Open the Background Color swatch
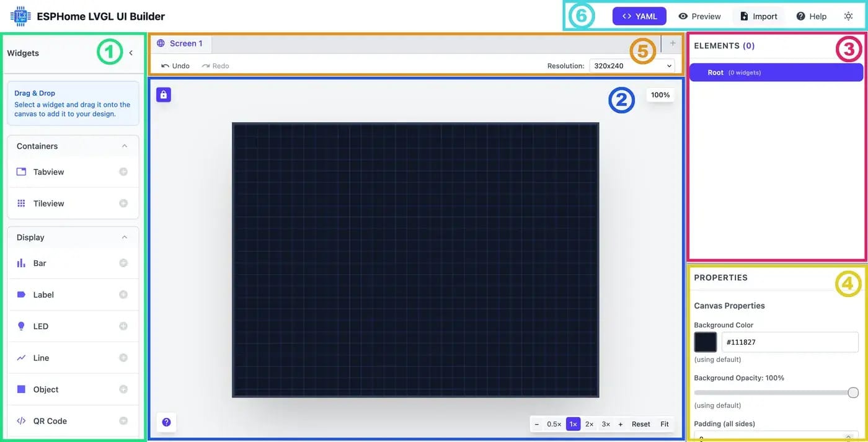868x442 pixels. click(706, 342)
